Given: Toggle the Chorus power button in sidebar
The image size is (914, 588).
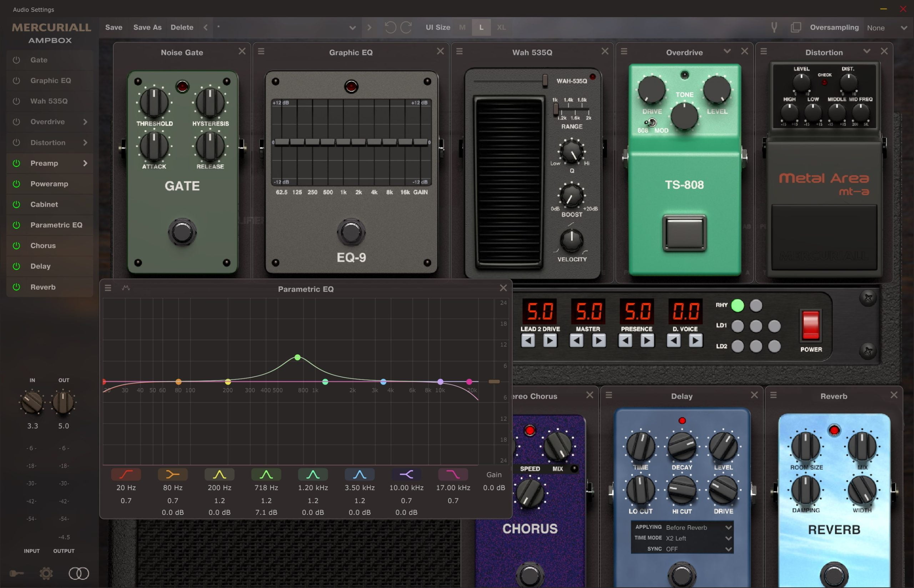Looking at the screenshot, I should (16, 246).
